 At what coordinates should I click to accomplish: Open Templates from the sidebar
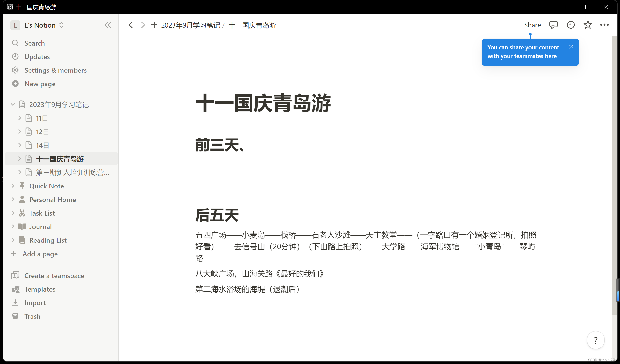click(x=40, y=289)
